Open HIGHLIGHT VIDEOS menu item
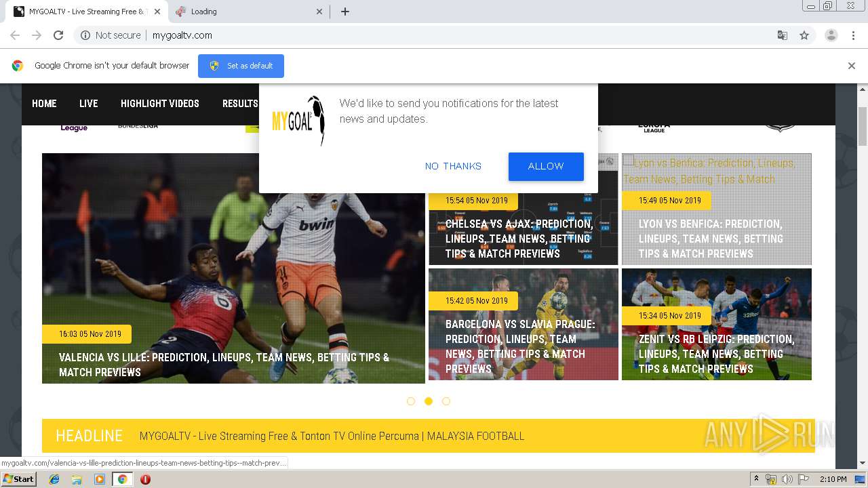This screenshot has width=868, height=488. tap(160, 104)
